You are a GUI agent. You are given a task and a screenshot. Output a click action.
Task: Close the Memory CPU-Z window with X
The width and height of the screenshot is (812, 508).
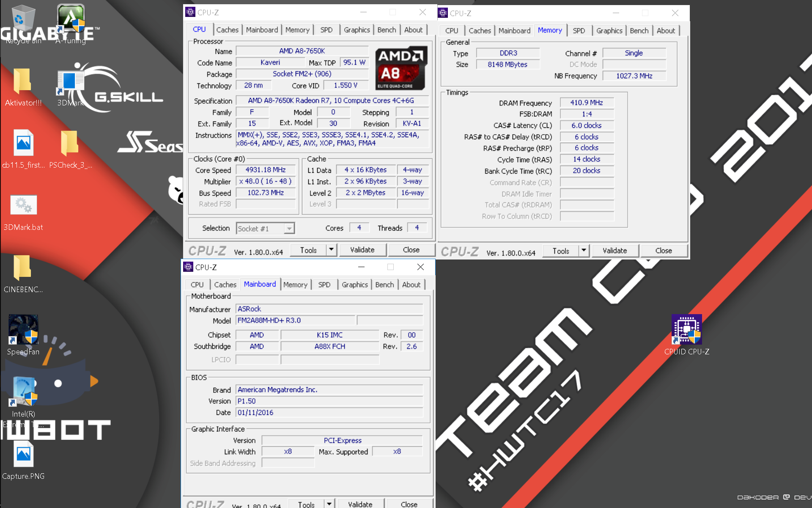pos(675,13)
